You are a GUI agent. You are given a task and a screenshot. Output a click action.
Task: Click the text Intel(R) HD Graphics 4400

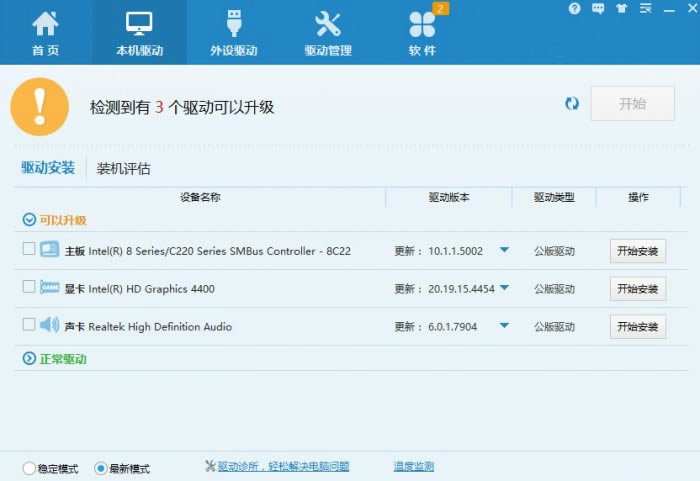pos(151,289)
